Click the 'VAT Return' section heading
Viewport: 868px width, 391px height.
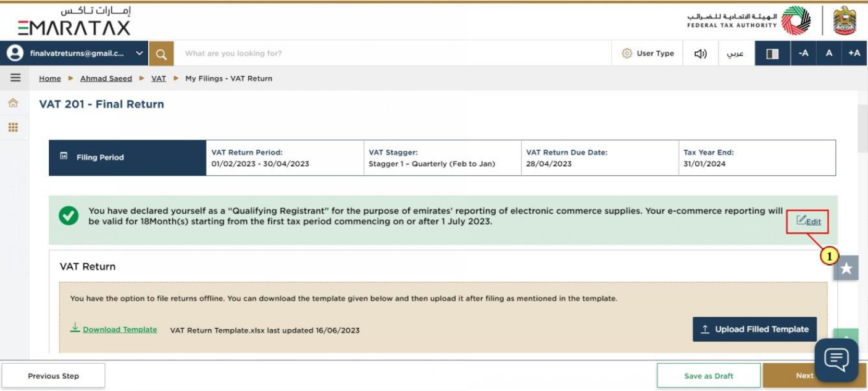click(88, 267)
